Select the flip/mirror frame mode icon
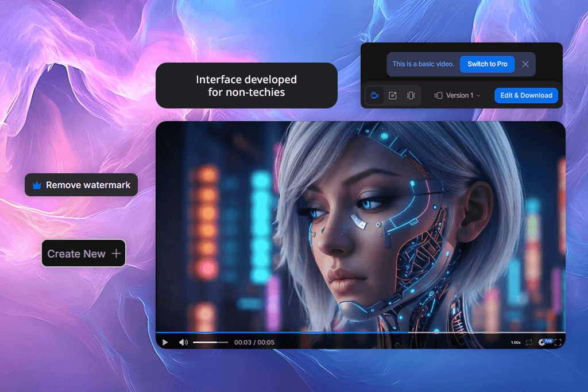This screenshot has height=392, width=588. [411, 96]
